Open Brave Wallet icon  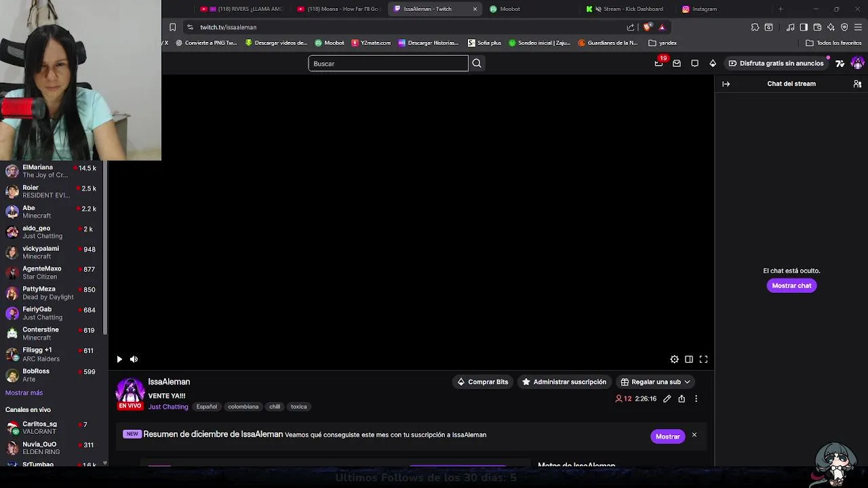(817, 27)
